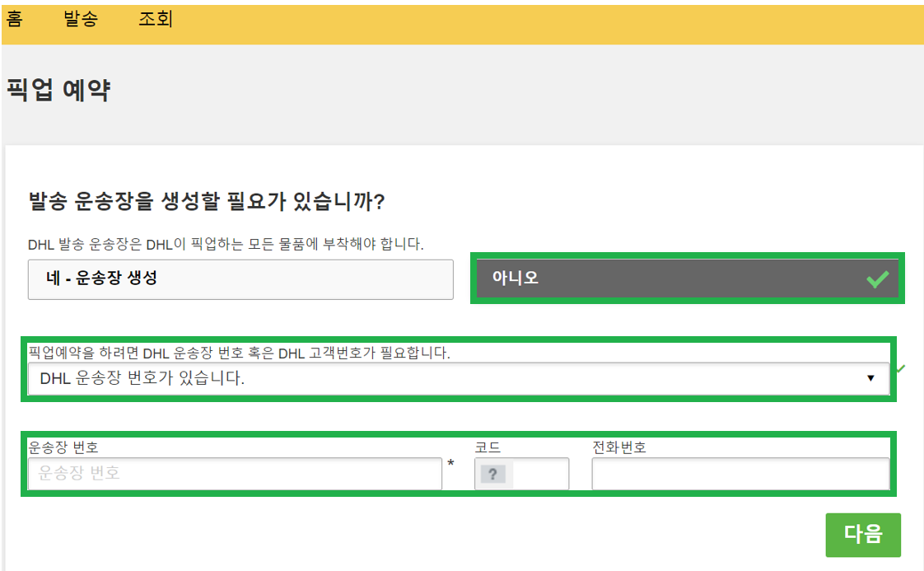Viewport: 924px width, 571px height.
Task: Click the 발송 운송장을 생성할 필요가 있습니까? heading
Action: [206, 202]
